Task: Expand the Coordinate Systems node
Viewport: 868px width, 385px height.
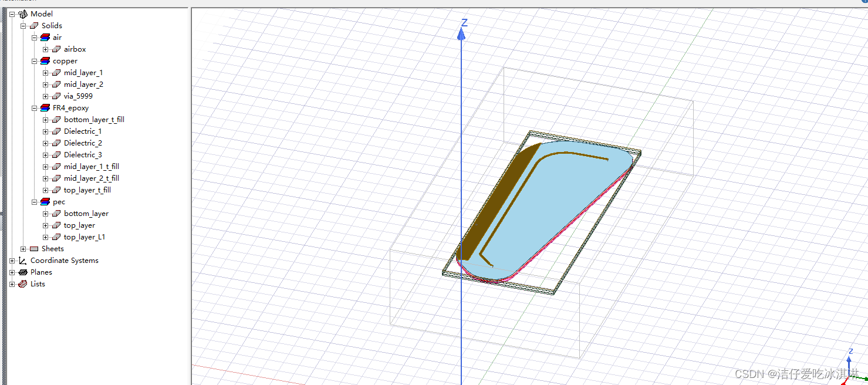Action: (x=12, y=261)
